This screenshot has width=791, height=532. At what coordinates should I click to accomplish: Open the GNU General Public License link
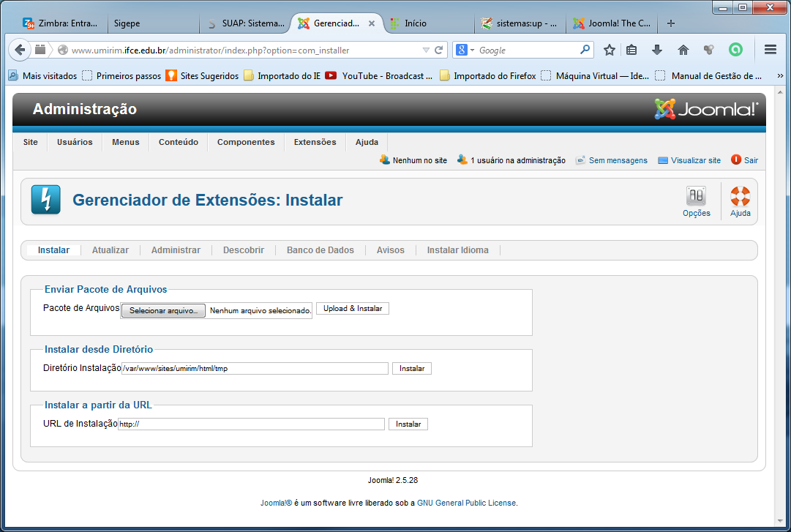tap(466, 503)
